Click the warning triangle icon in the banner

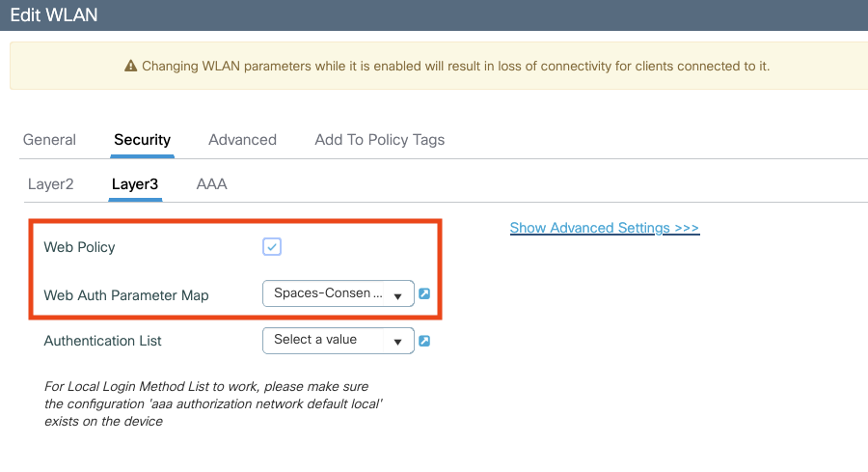click(x=130, y=67)
